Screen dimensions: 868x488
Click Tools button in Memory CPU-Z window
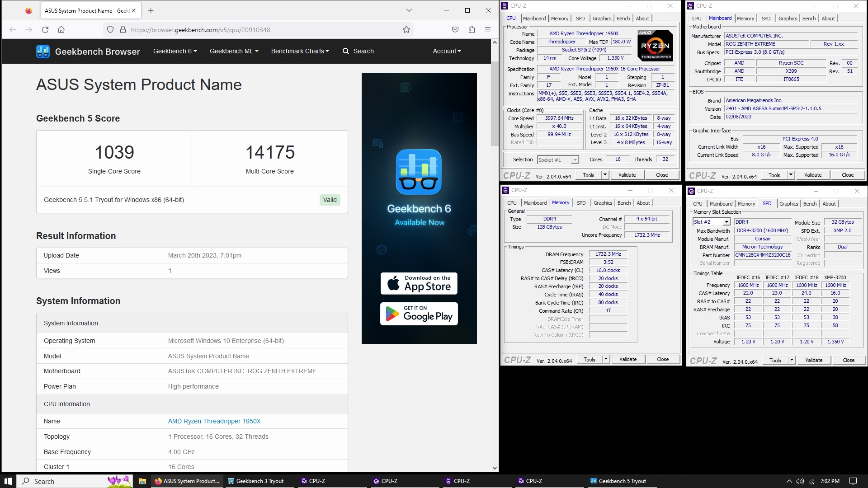pyautogui.click(x=589, y=359)
